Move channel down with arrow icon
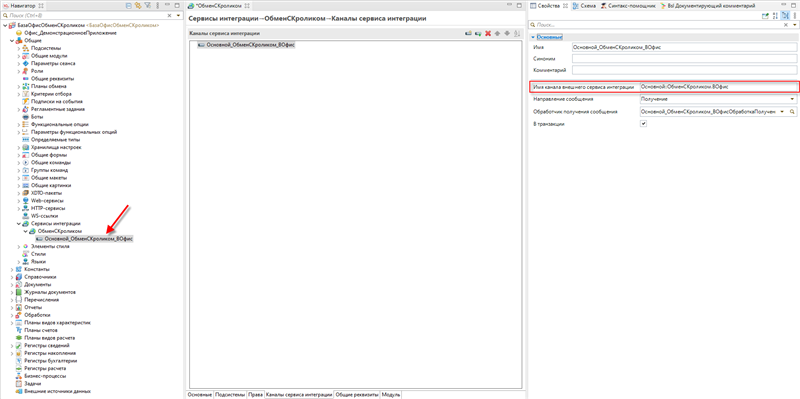Viewport: 800px width, 399px height. 507,33
